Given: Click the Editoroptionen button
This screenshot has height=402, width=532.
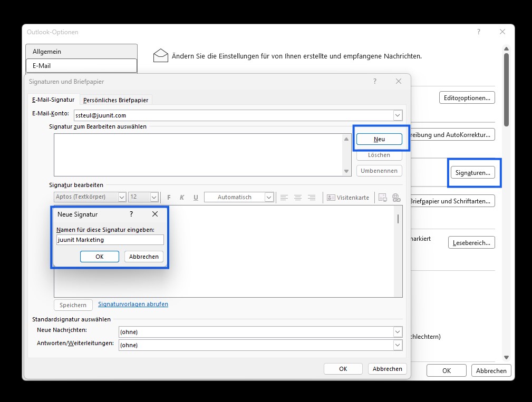Looking at the screenshot, I should [467, 98].
